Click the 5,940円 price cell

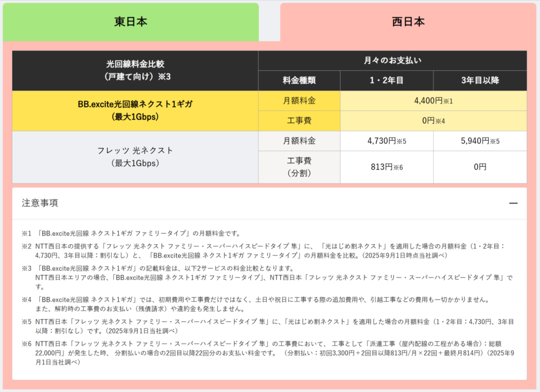tap(480, 141)
